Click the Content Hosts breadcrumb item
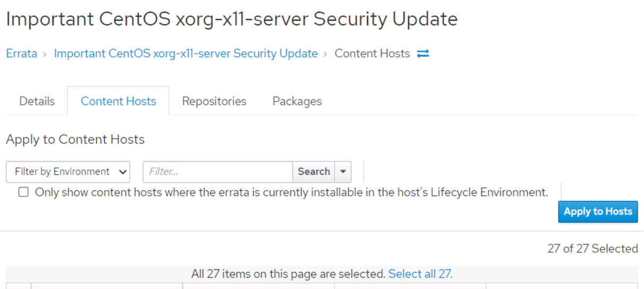This screenshot has height=289, width=644. coord(372,54)
